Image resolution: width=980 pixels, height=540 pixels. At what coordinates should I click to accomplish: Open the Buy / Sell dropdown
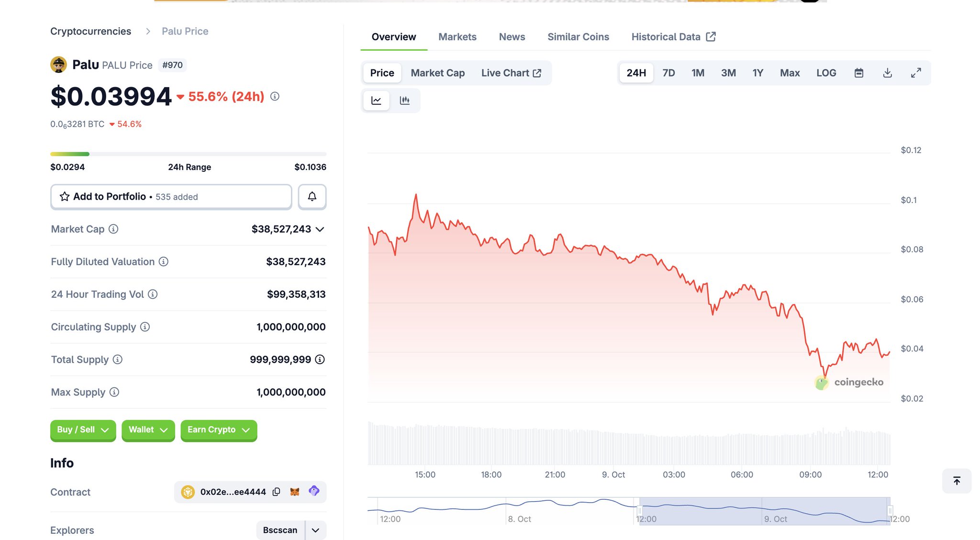(x=83, y=430)
